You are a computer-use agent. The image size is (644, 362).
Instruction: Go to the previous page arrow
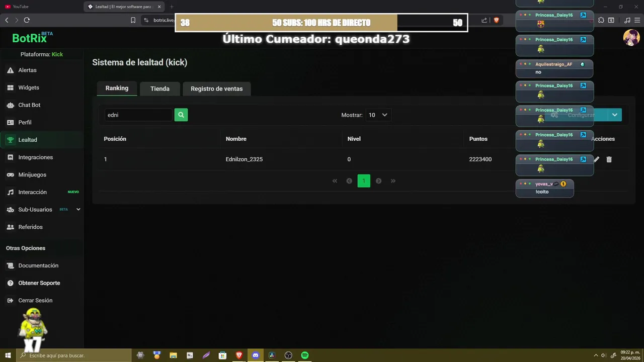349,181
